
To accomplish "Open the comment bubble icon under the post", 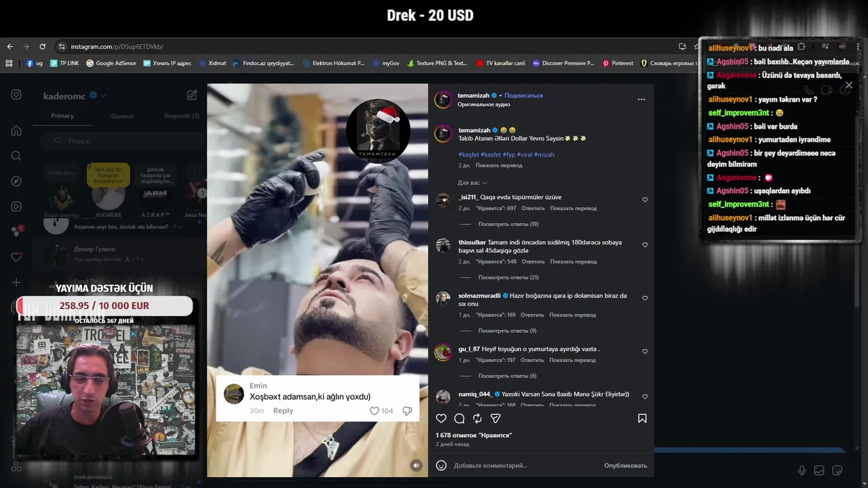I will 459,418.
